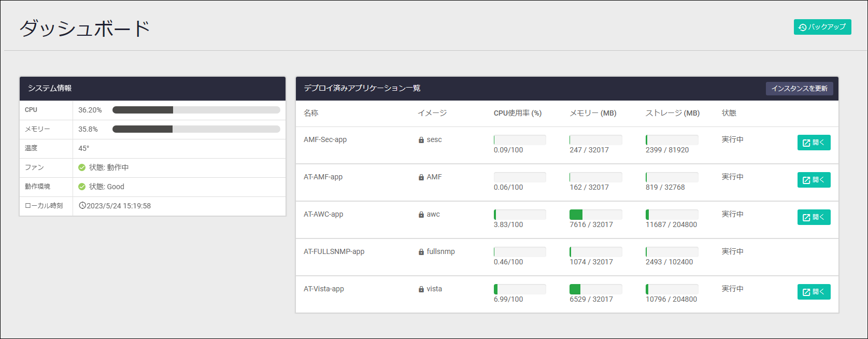Select the AT-AMF-app name
Screen dimensions: 868x339
pos(323,177)
